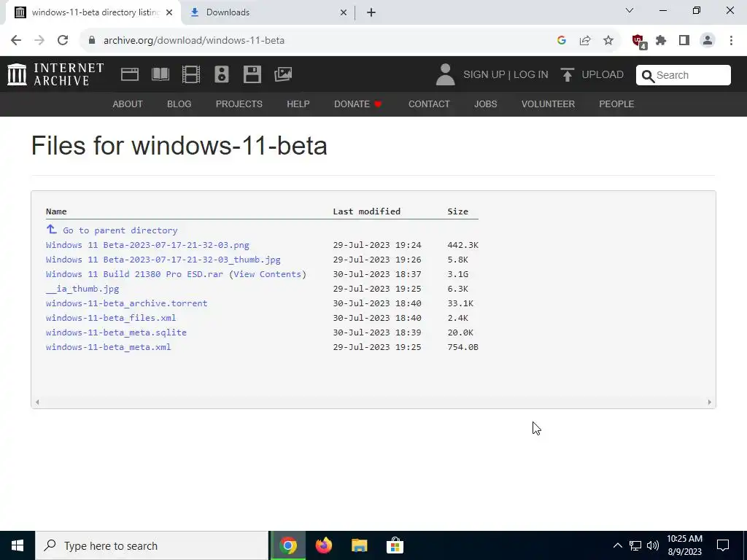Open Microsoft Store from the taskbar

point(395,545)
